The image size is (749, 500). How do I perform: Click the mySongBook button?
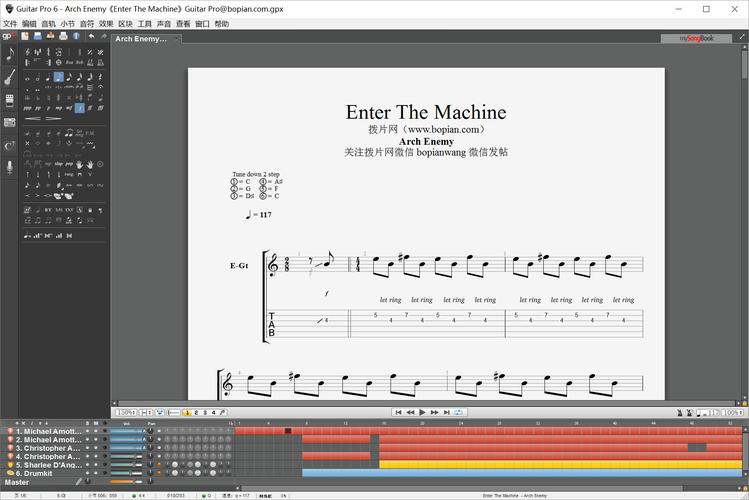(x=696, y=38)
